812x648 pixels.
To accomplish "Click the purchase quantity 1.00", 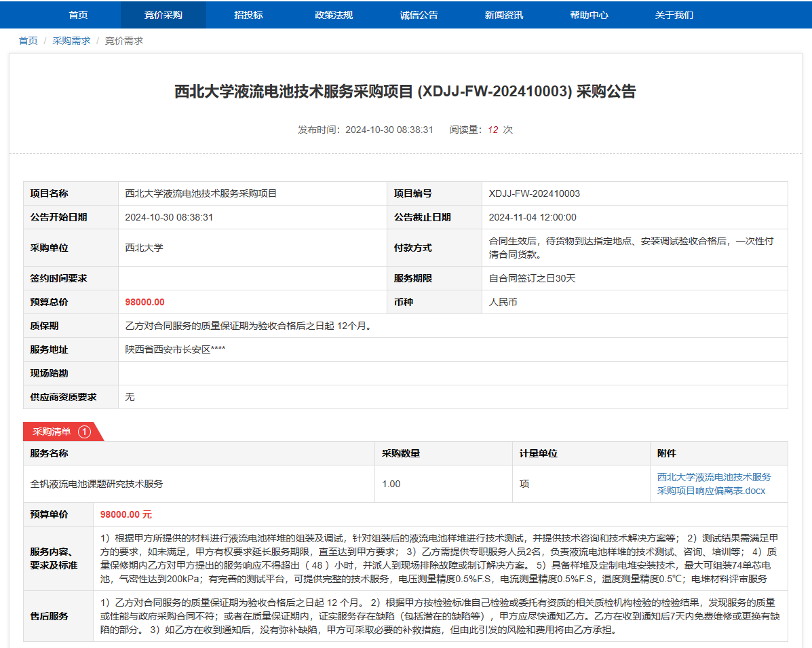I will click(x=391, y=484).
